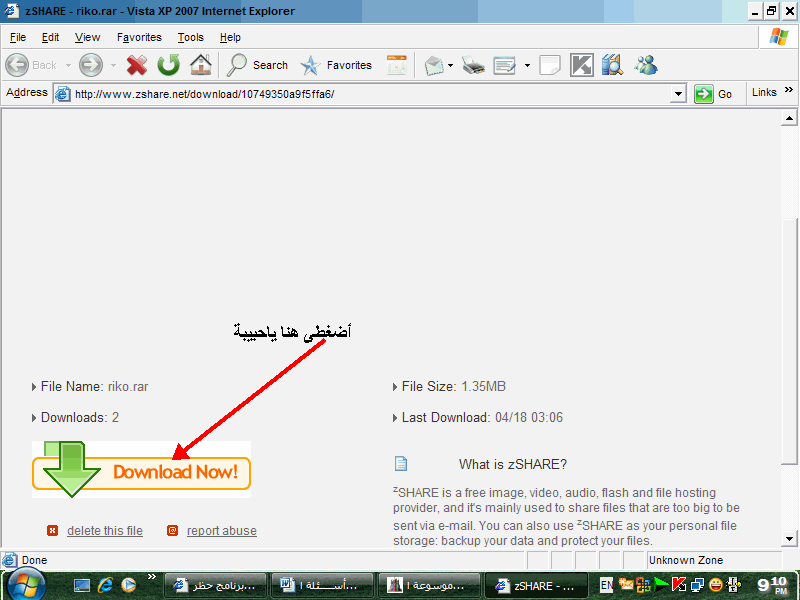
Task: Expand the Forward history dropdown arrow
Action: pos(113,65)
